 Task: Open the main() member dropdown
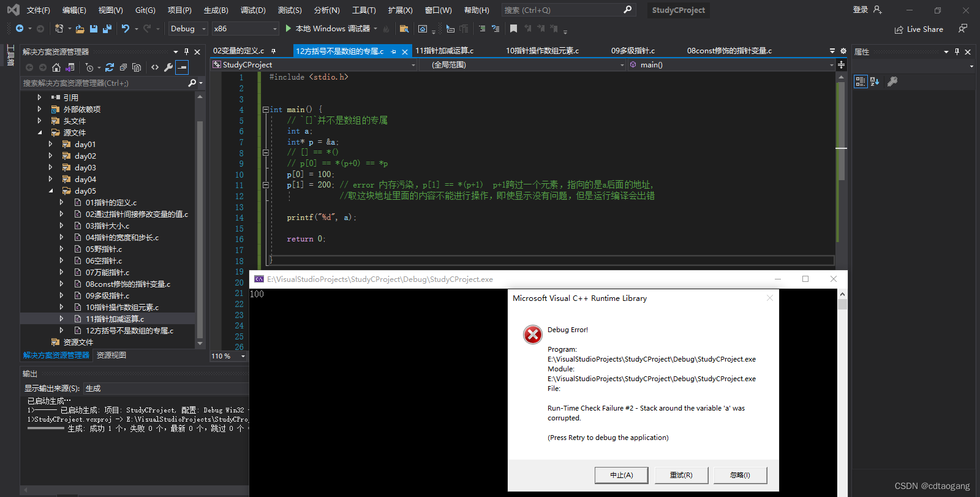[x=731, y=65]
